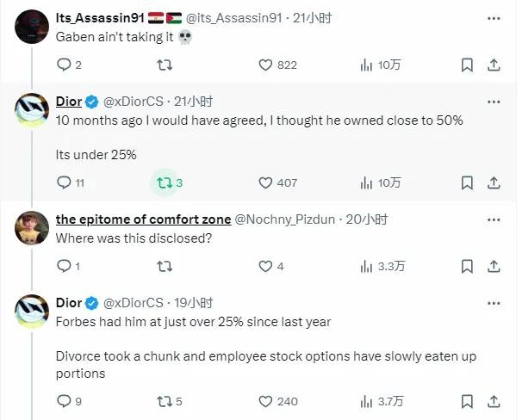
Task: Reply to Its_Assassin91's Gaben tweet
Action: pyautogui.click(x=64, y=65)
